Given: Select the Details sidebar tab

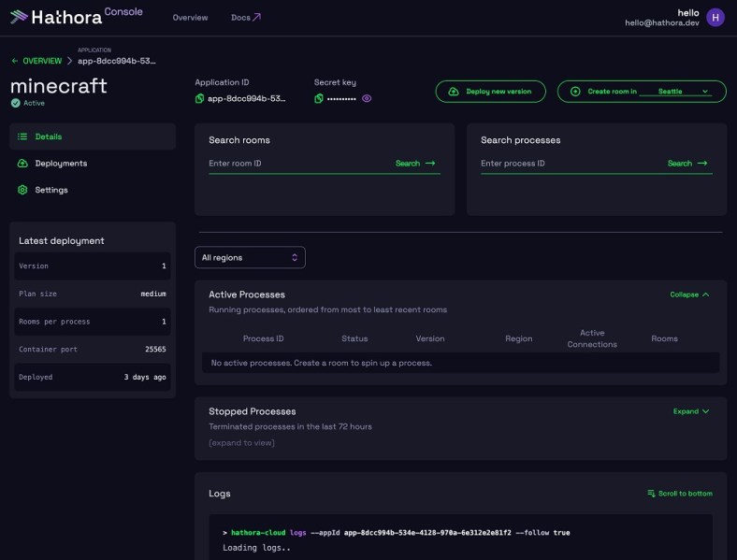Looking at the screenshot, I should point(93,136).
